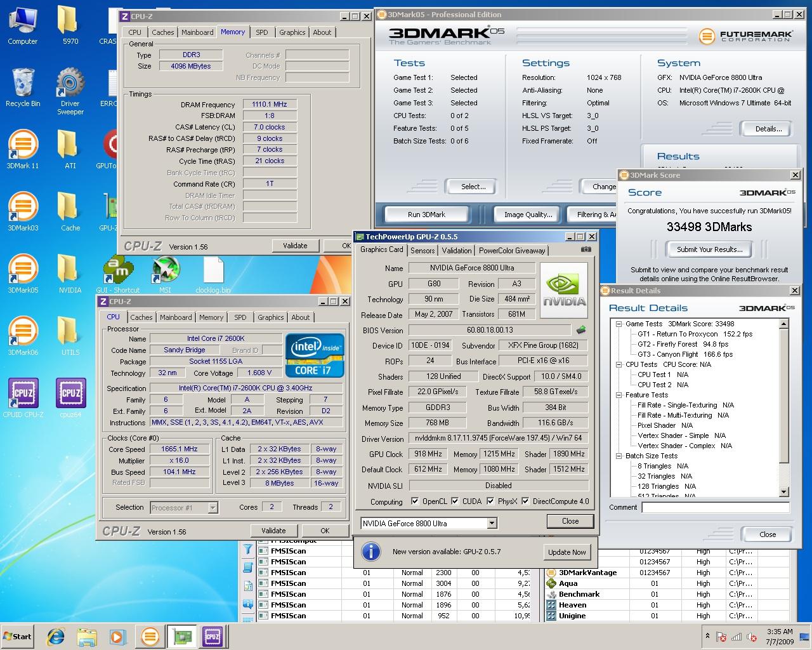Collapse the Feature Tests tree node
This screenshot has height=650, width=812.
(x=619, y=395)
